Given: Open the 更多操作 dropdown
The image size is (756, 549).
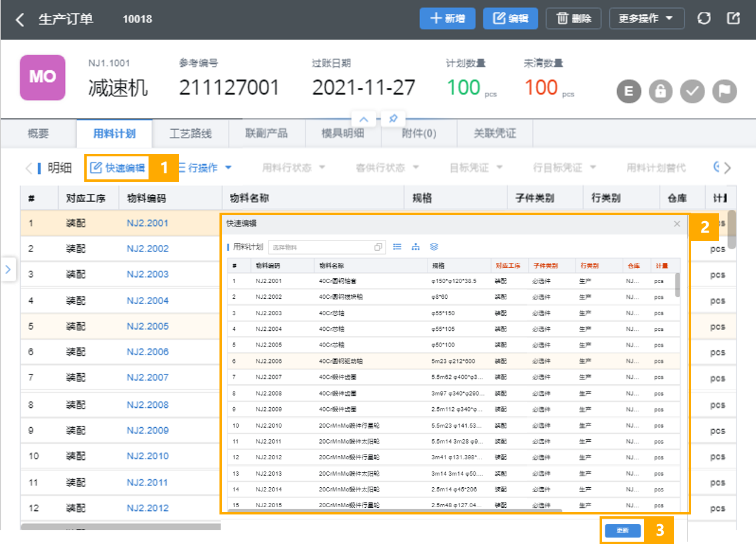Looking at the screenshot, I should [x=647, y=19].
